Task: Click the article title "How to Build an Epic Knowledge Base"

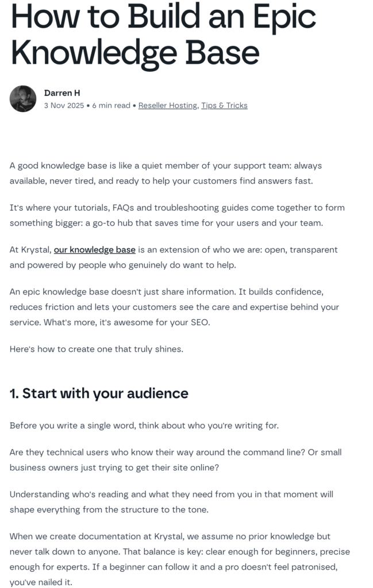Action: (163, 34)
